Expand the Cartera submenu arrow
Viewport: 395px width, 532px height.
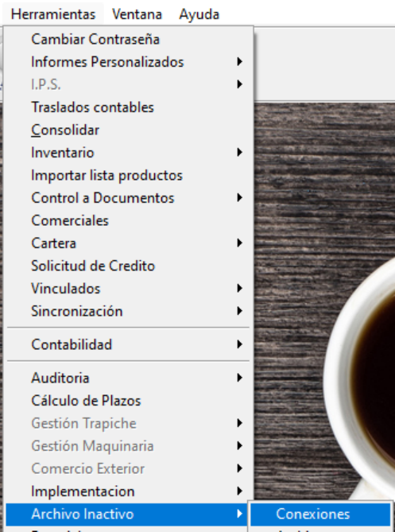[240, 243]
